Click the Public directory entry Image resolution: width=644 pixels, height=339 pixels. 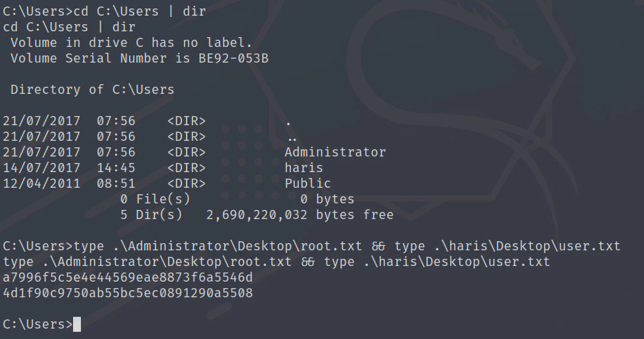pos(307,183)
